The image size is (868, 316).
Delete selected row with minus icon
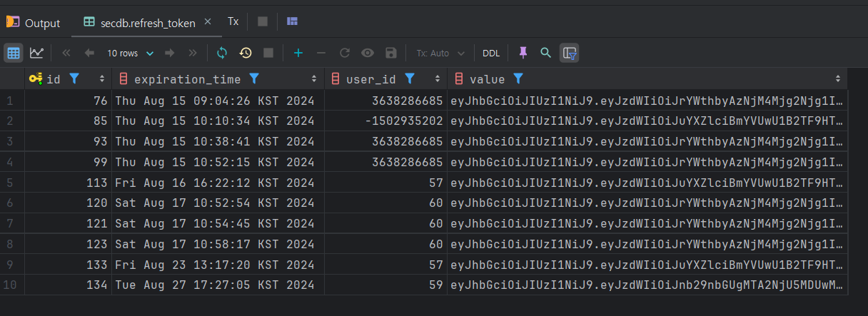(321, 53)
